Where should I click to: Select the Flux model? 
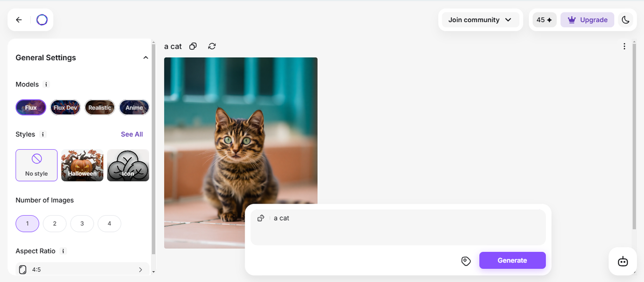(31, 108)
